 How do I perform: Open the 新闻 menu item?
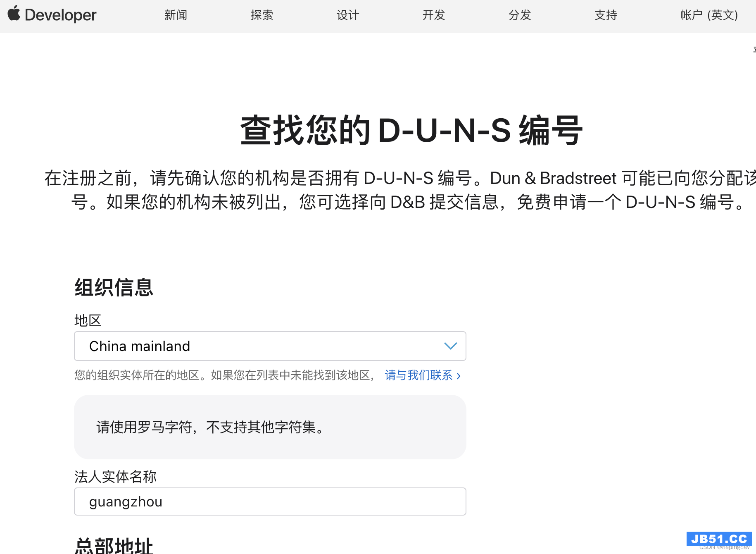[176, 15]
